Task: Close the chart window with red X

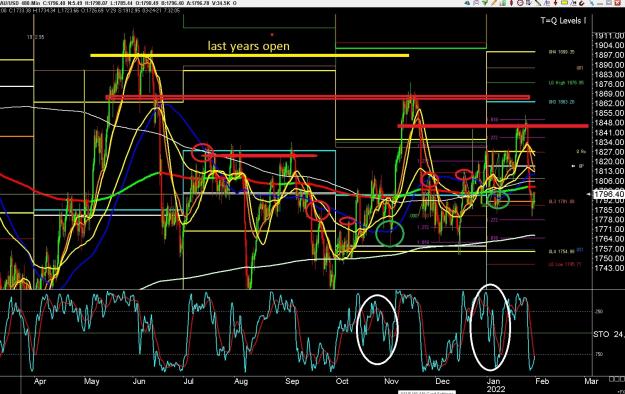Action: point(618,2)
